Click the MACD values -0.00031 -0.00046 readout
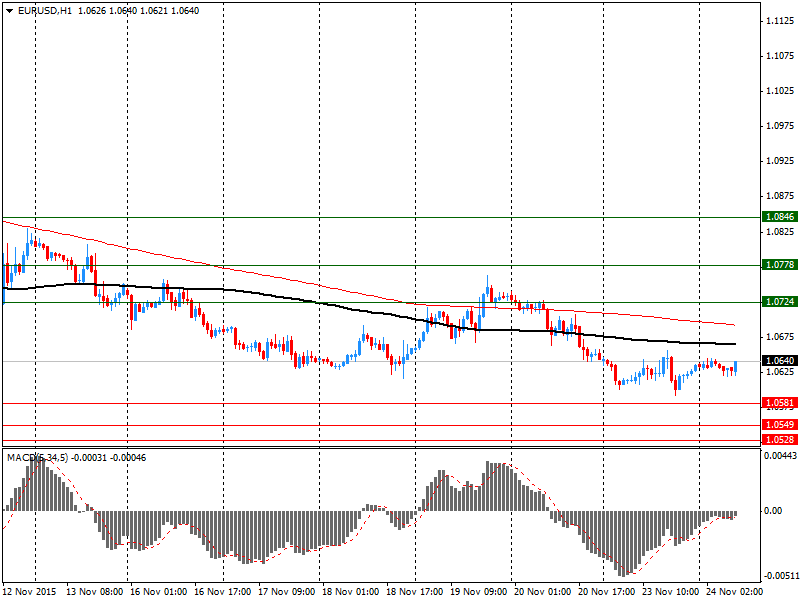Viewport: 800px width, 600px height. (x=108, y=458)
